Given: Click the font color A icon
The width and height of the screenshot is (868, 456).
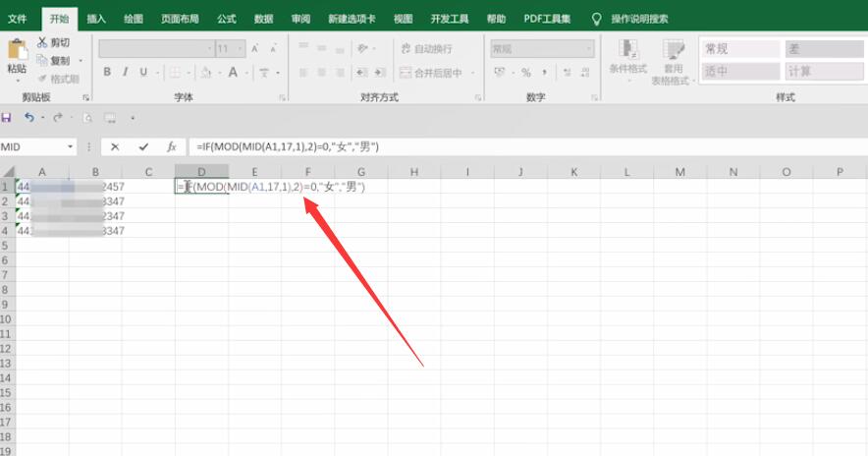Looking at the screenshot, I should [233, 72].
